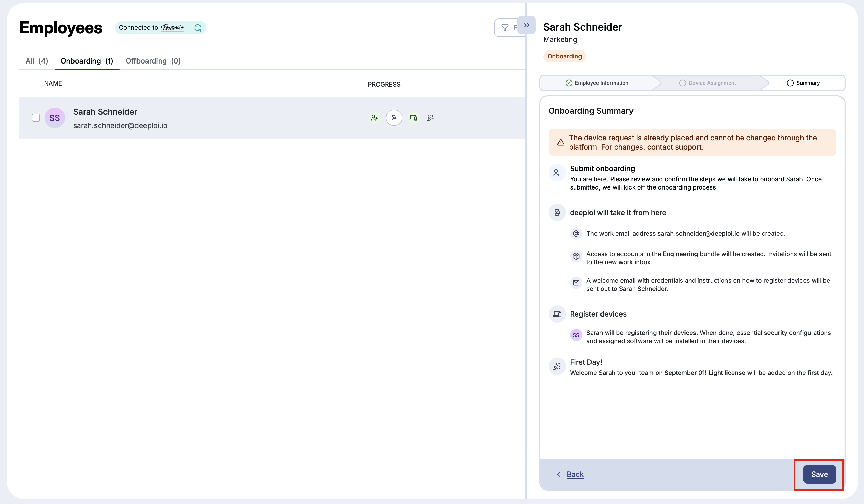
Task: Save the onboarding summary
Action: tap(819, 474)
